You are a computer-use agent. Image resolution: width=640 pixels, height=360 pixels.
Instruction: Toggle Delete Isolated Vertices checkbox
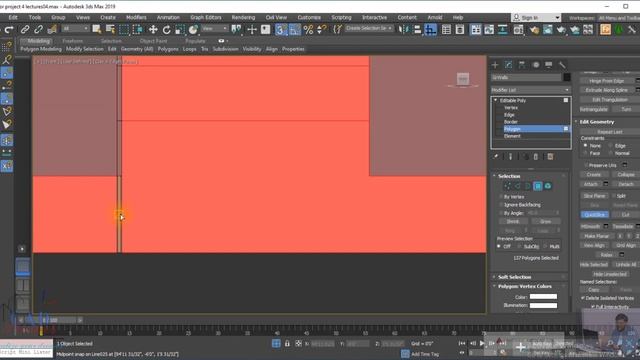pos(583,298)
